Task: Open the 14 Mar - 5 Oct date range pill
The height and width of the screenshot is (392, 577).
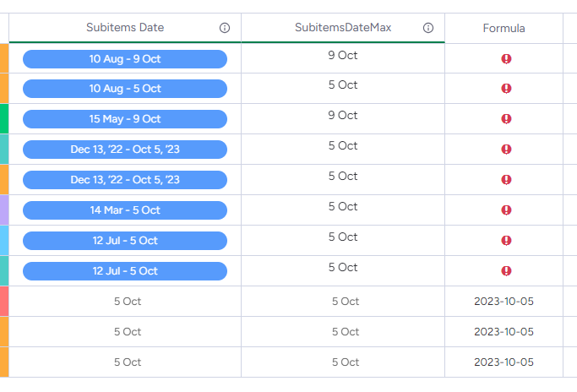Action: pyautogui.click(x=125, y=210)
